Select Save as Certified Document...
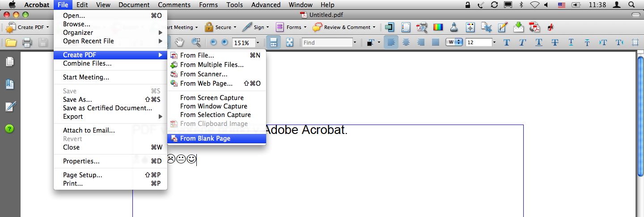This screenshot has width=644, height=217. [x=110, y=108]
